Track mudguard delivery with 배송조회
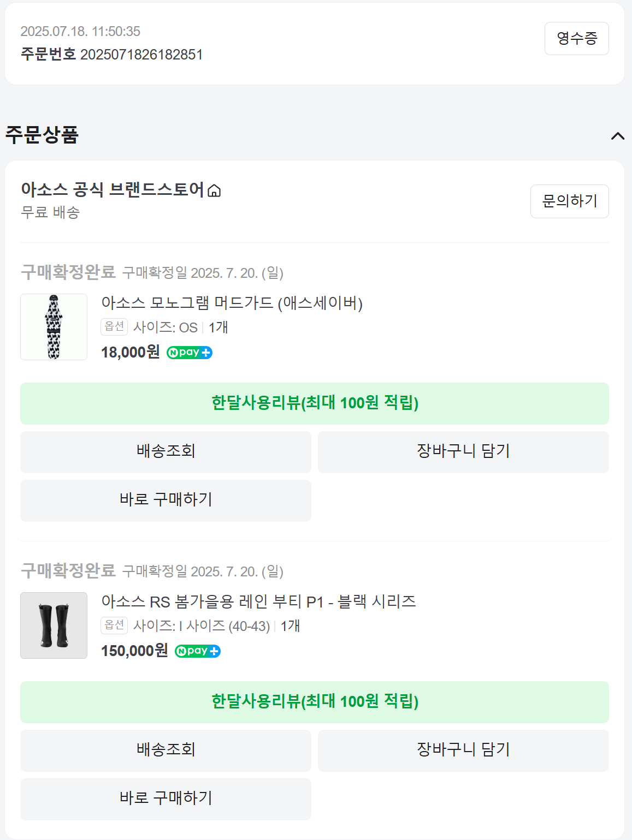Viewport: 632px width, 840px height. click(166, 452)
